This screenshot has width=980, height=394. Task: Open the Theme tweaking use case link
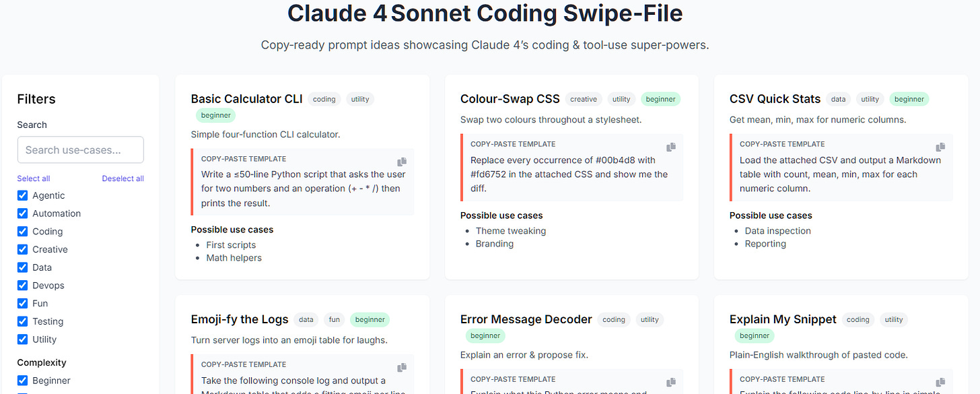click(x=511, y=230)
